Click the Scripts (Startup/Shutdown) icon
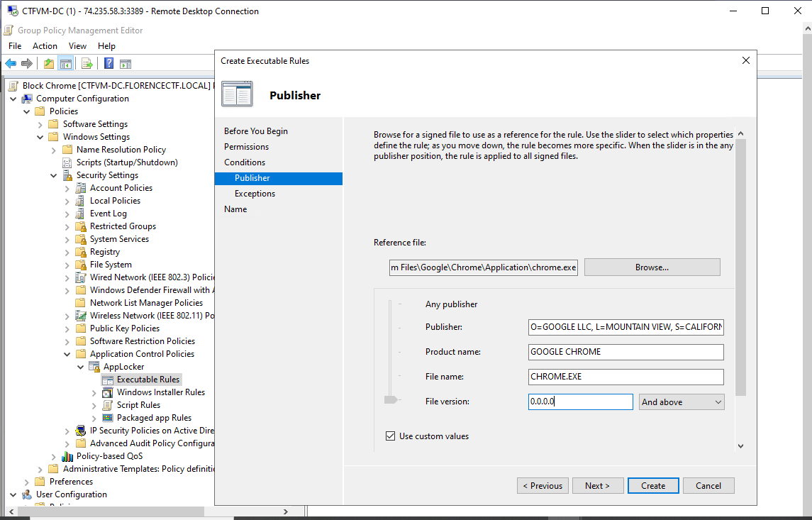 click(67, 162)
